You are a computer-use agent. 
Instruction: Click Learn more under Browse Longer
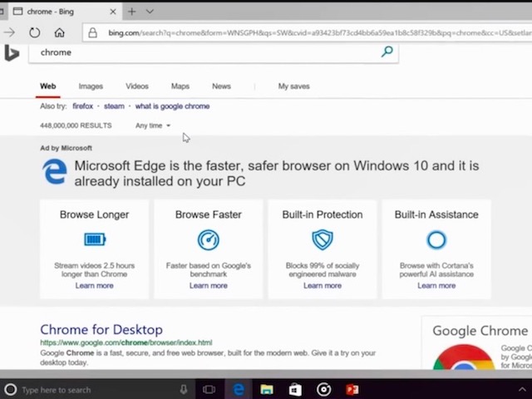[x=94, y=286]
